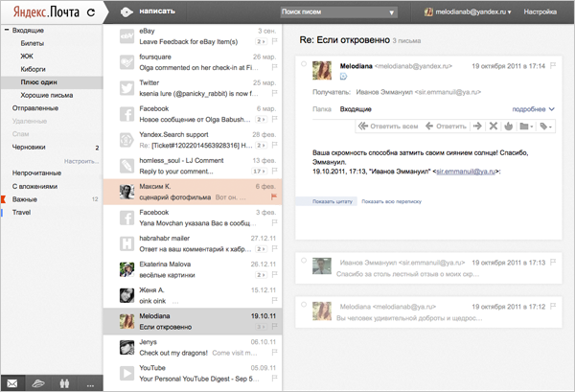Click Показать всю переписку link
575x392 pixels.
pos(391,201)
